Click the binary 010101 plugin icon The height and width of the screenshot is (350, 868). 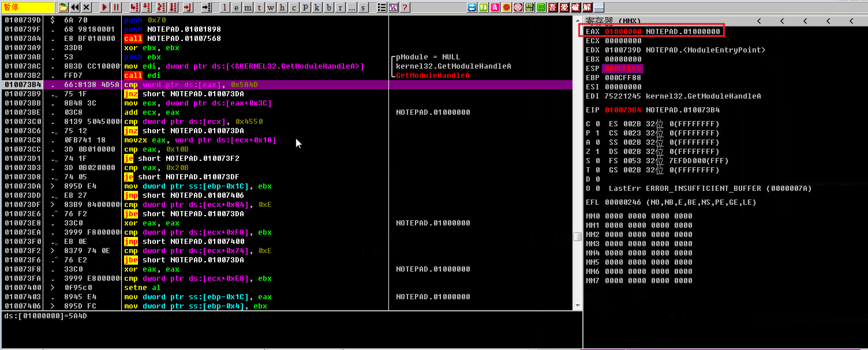[x=529, y=7]
